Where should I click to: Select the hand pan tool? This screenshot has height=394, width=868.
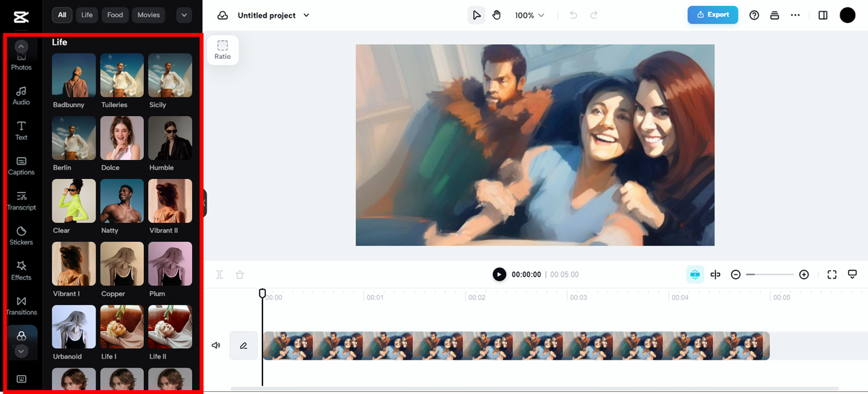497,15
